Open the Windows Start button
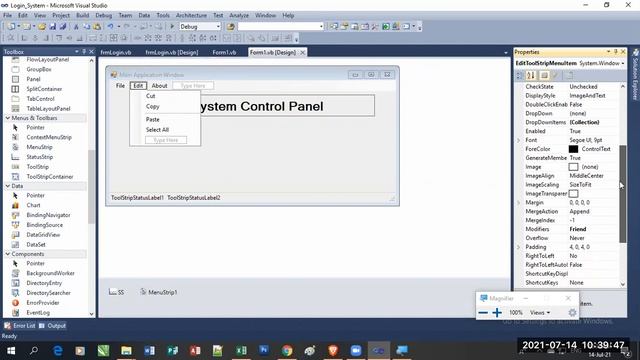 click(11, 351)
